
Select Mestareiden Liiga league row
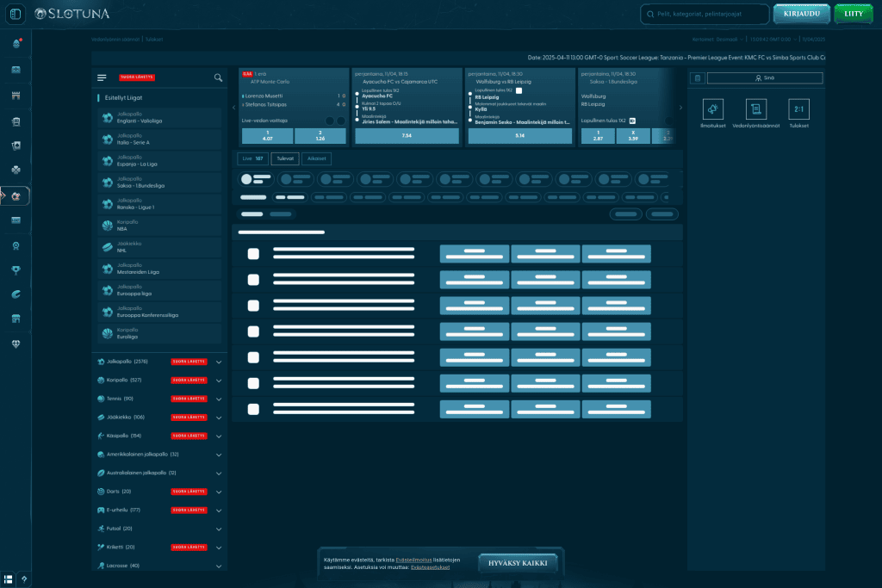[x=159, y=269]
